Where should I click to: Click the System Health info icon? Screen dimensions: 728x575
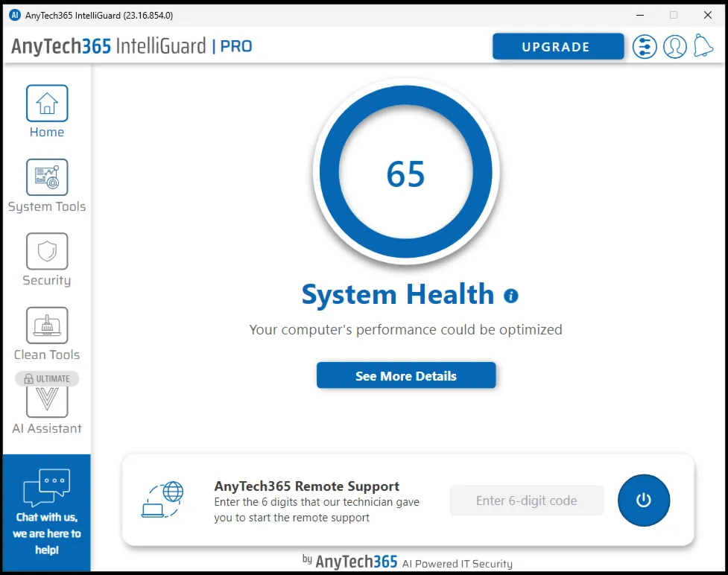(510, 296)
